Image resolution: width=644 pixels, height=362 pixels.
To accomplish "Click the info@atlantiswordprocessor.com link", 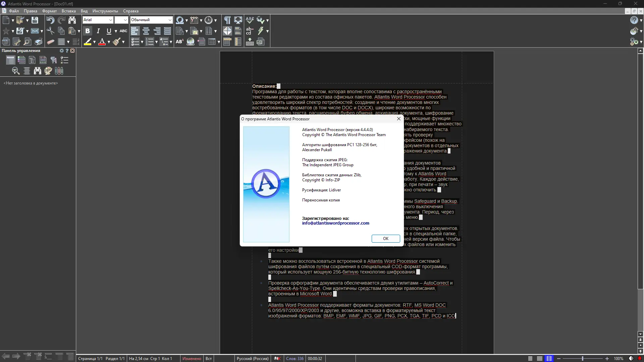I will point(335,223).
